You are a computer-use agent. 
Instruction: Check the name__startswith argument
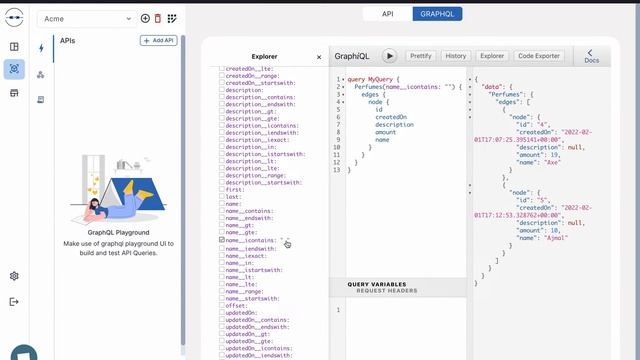pyautogui.click(x=222, y=298)
